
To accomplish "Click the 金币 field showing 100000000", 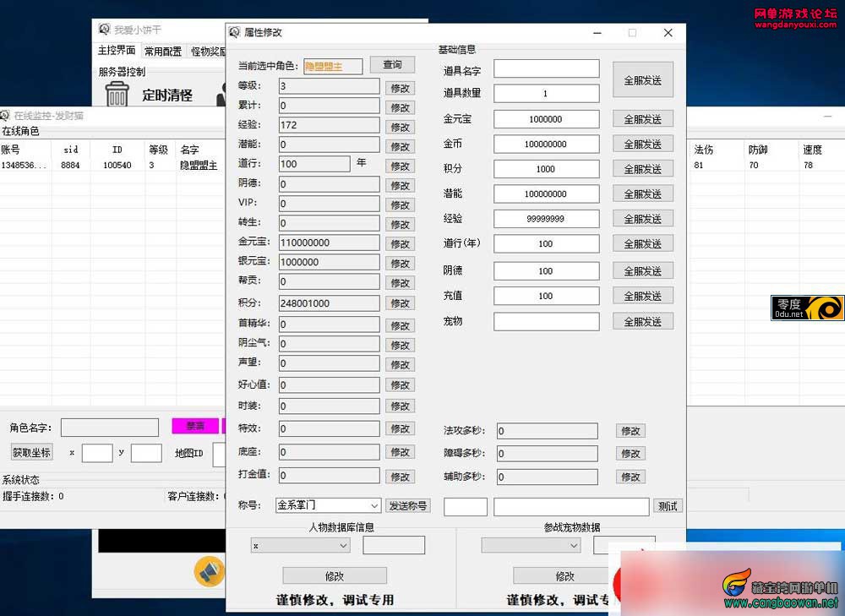I will (546, 144).
